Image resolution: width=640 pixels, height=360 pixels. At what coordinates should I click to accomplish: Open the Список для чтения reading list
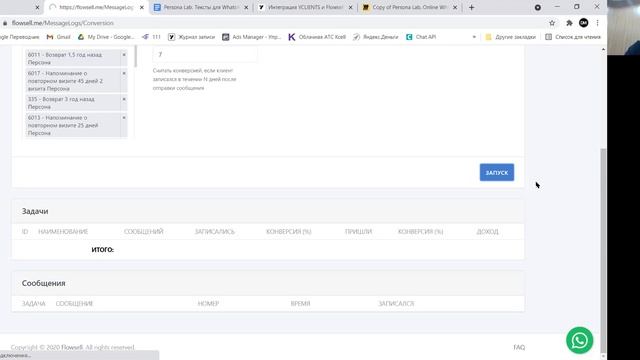(573, 37)
